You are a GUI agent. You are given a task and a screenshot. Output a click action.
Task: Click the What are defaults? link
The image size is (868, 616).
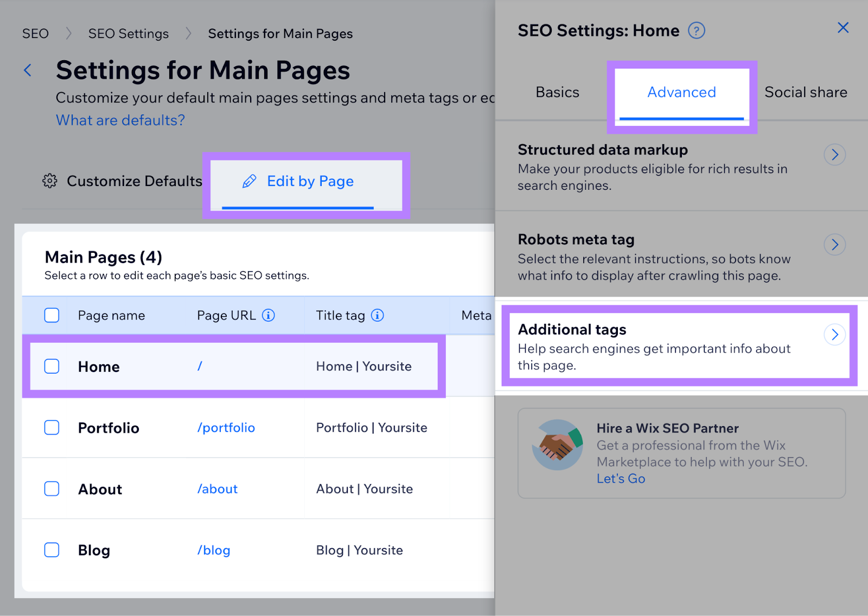click(x=120, y=120)
